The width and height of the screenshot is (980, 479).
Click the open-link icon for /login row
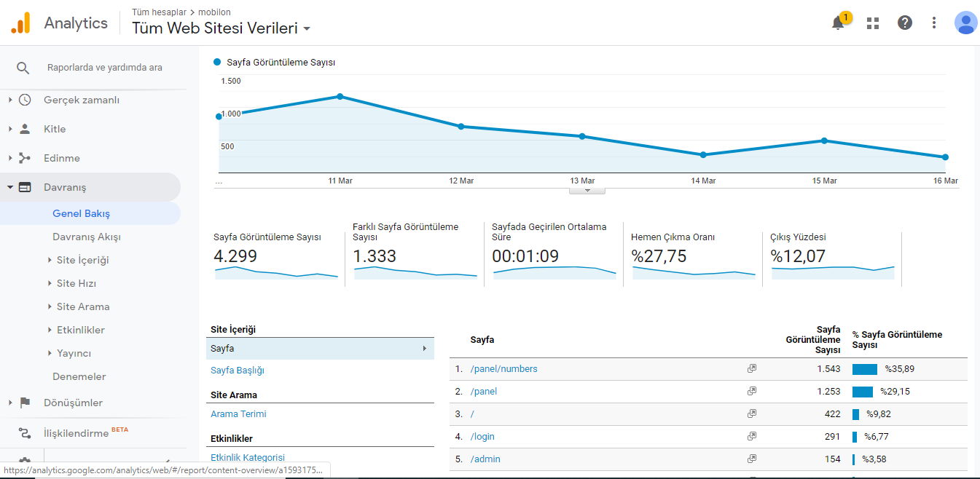click(752, 437)
